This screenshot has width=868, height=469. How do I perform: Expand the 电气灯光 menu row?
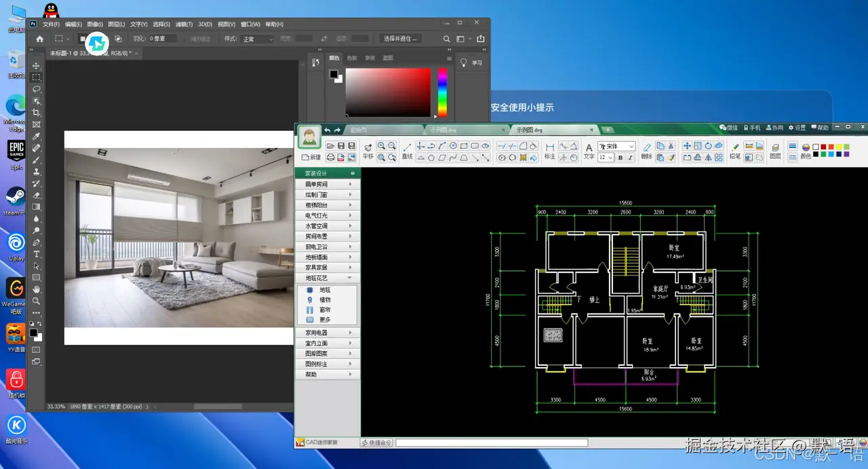tap(328, 215)
